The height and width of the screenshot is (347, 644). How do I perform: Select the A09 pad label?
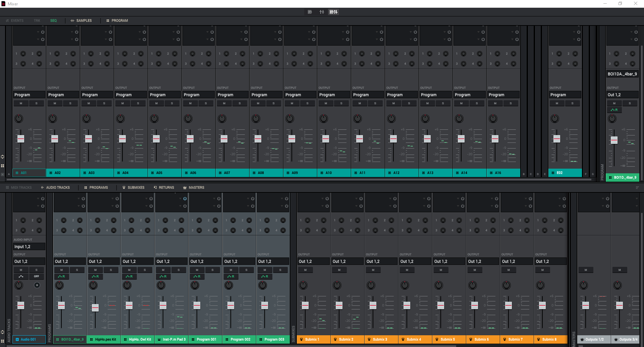click(x=300, y=173)
